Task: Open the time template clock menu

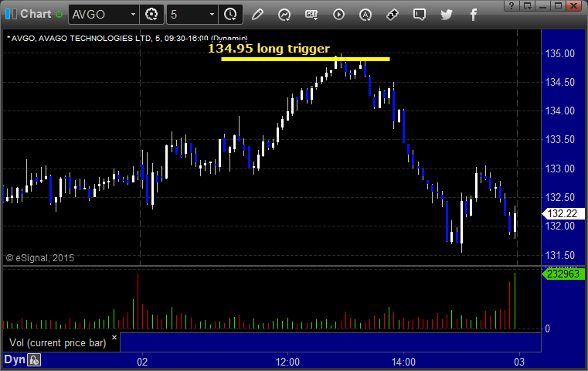Action: tap(230, 15)
